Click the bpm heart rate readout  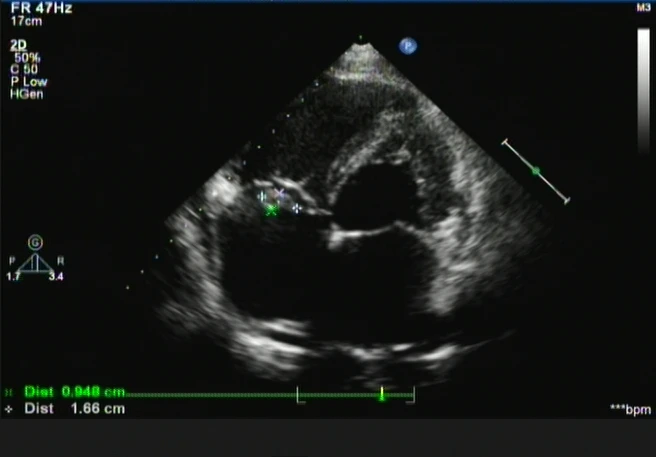[x=630, y=409]
